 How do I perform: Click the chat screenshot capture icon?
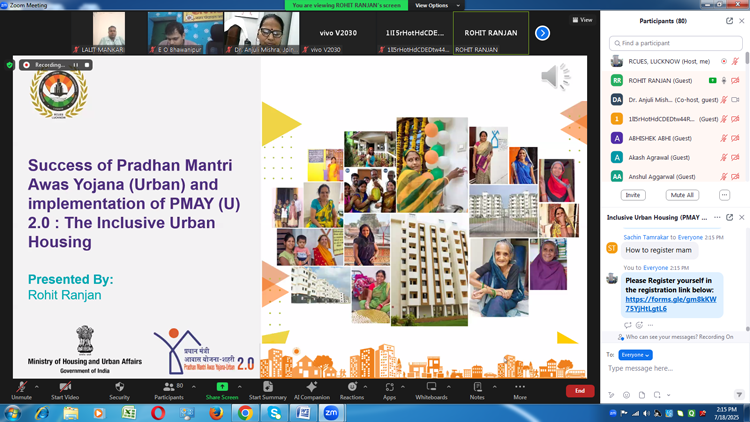[x=657, y=395]
